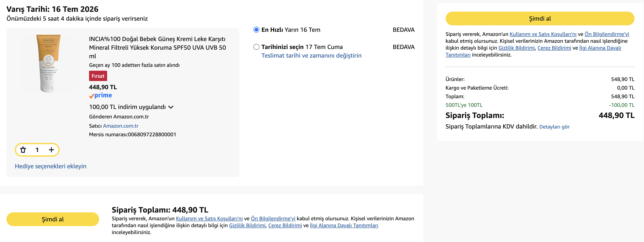Click the bottom Şimdi al button
644x242 pixels.
[53, 219]
